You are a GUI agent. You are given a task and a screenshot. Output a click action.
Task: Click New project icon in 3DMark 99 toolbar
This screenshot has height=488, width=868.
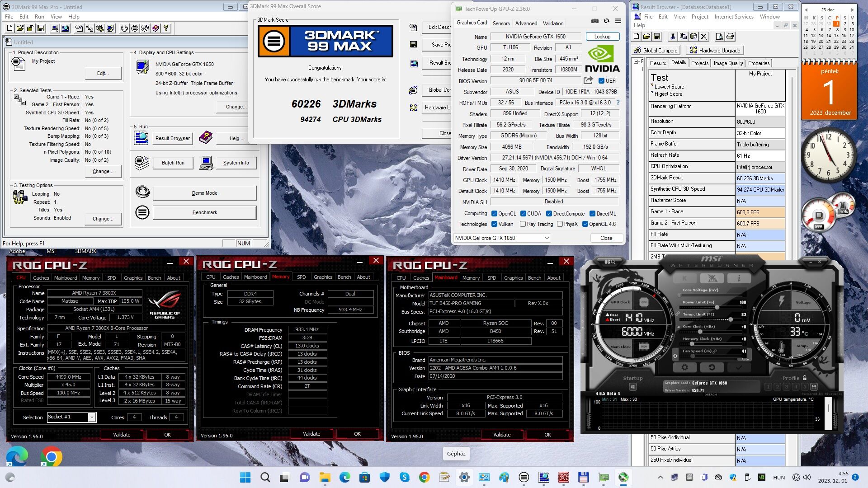[x=9, y=28]
